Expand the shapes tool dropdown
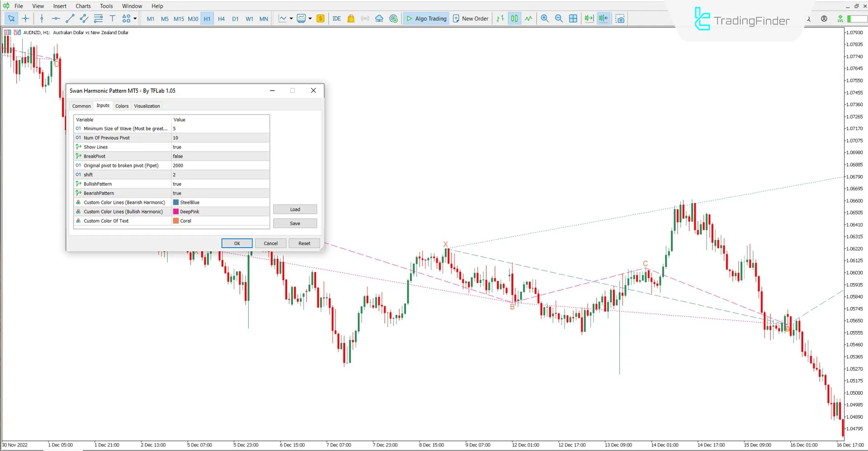The height and width of the screenshot is (451, 868). (134, 19)
